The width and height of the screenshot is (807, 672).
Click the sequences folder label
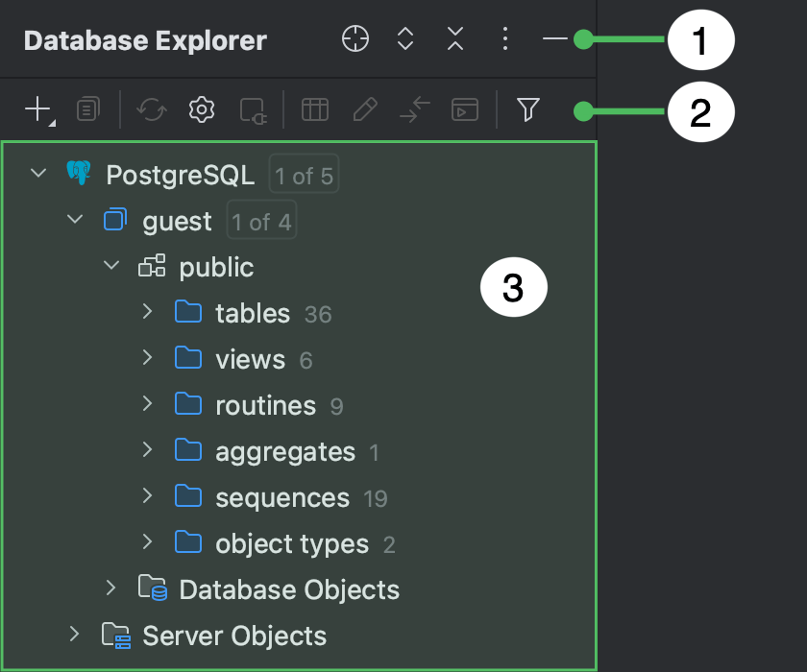click(x=282, y=497)
